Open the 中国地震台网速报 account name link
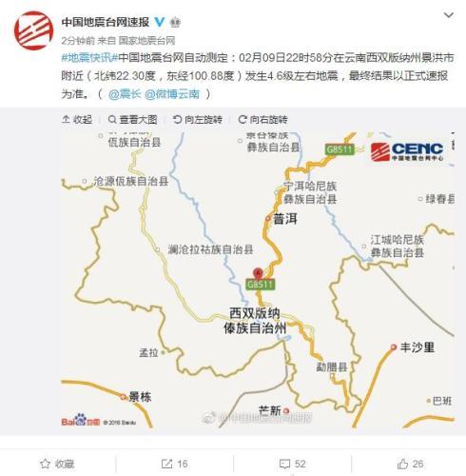The height and width of the screenshot is (476, 466). tap(106, 22)
